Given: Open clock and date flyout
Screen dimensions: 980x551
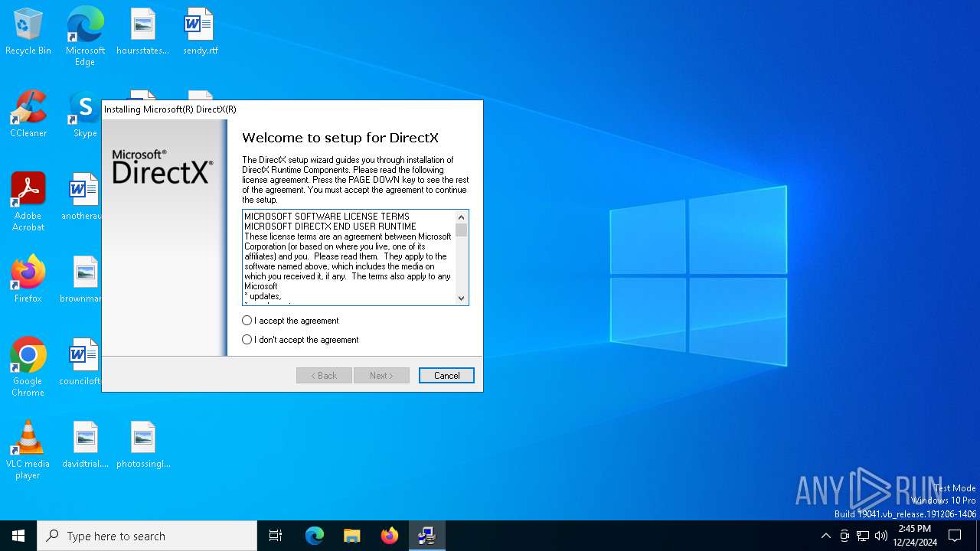Looking at the screenshot, I should [915, 536].
